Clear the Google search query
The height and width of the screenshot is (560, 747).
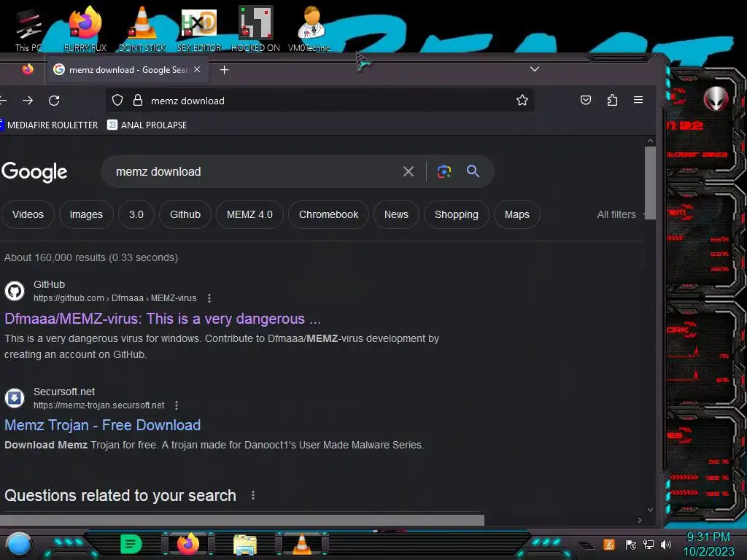click(x=409, y=171)
